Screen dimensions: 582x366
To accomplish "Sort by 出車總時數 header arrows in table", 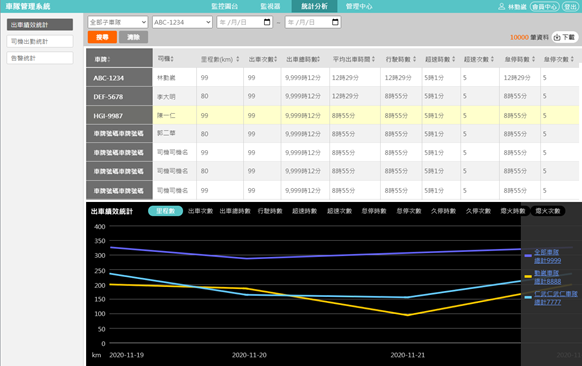I will pos(318,59).
